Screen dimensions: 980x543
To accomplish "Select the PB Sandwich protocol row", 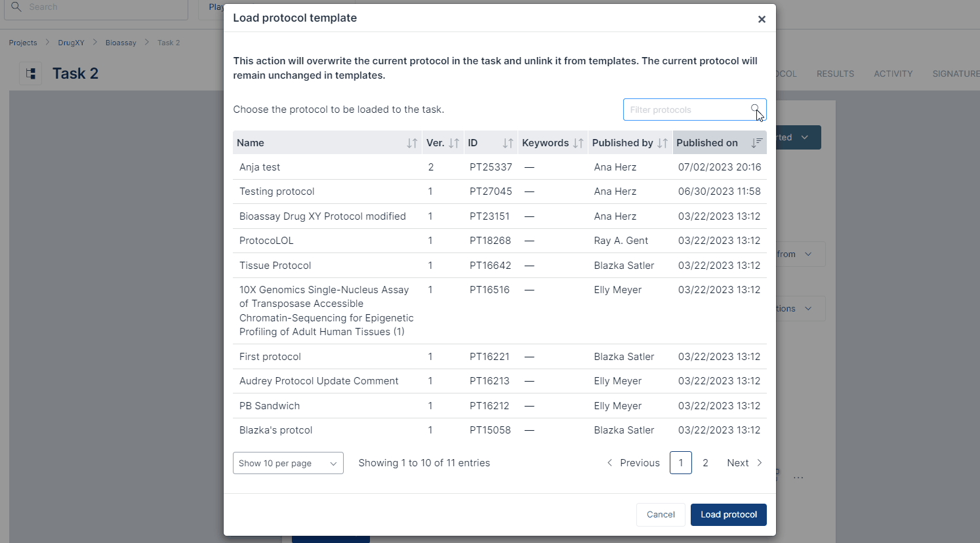I will click(270, 406).
